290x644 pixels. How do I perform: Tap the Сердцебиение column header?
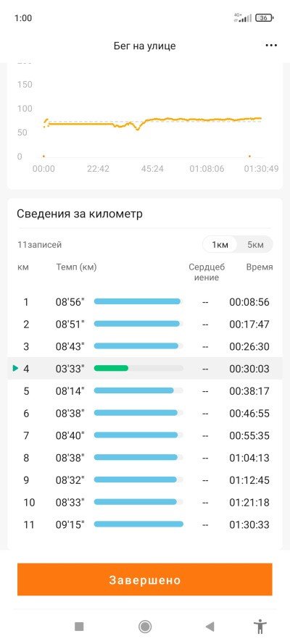coord(207,272)
